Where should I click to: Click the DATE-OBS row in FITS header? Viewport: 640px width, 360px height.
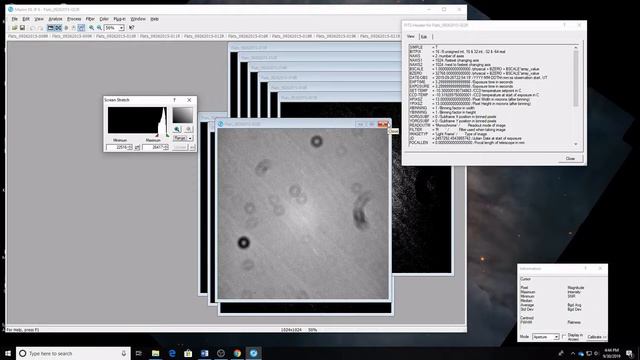478,78
